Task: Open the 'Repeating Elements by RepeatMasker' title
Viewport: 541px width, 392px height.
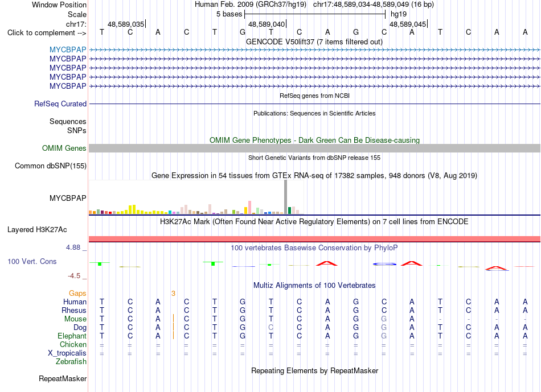Action: (314, 370)
